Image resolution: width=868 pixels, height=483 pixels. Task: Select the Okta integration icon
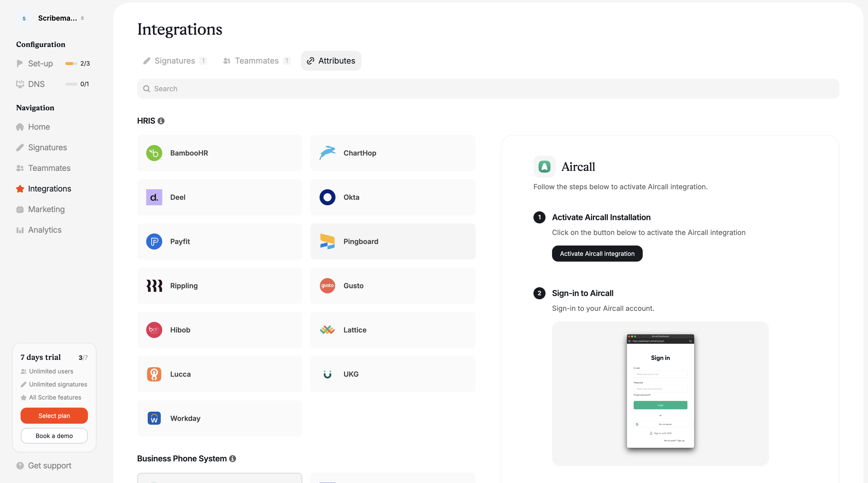click(x=327, y=197)
